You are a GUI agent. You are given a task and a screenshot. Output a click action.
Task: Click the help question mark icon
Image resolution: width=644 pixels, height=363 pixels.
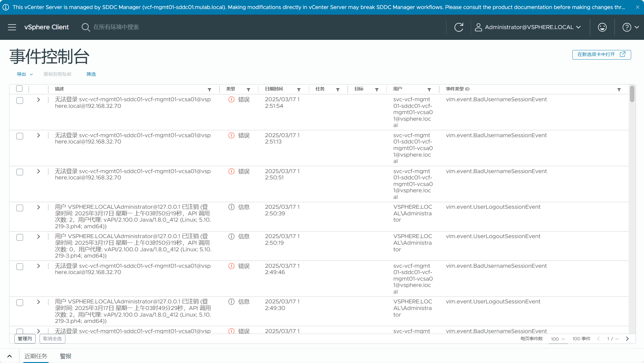pyautogui.click(x=627, y=27)
